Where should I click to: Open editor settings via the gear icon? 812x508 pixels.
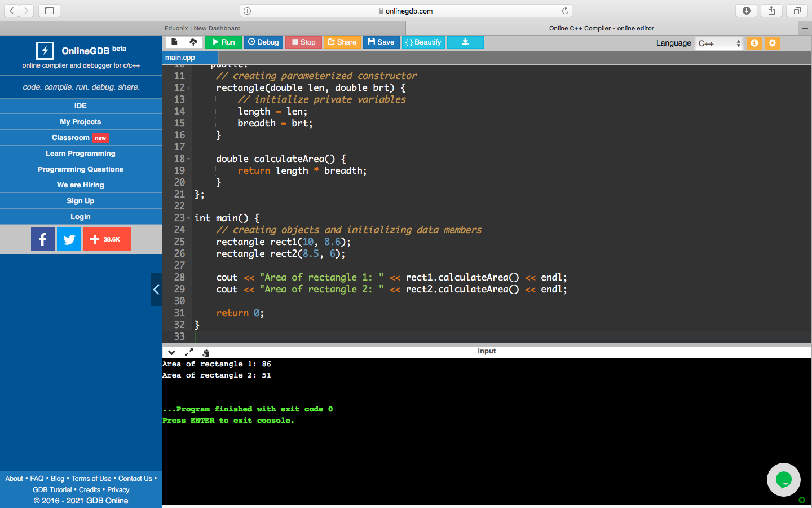(x=772, y=43)
